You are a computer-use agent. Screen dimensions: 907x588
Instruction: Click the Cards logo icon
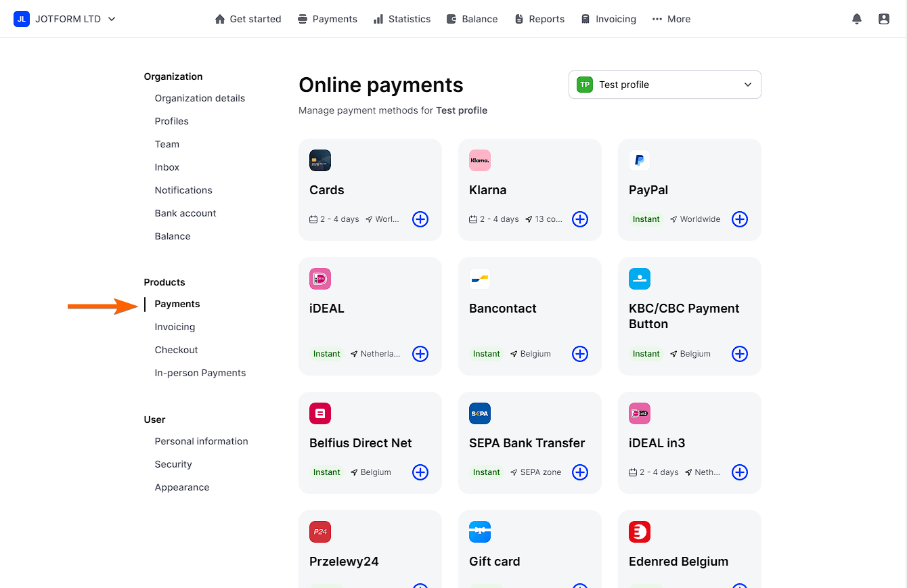pyautogui.click(x=320, y=160)
